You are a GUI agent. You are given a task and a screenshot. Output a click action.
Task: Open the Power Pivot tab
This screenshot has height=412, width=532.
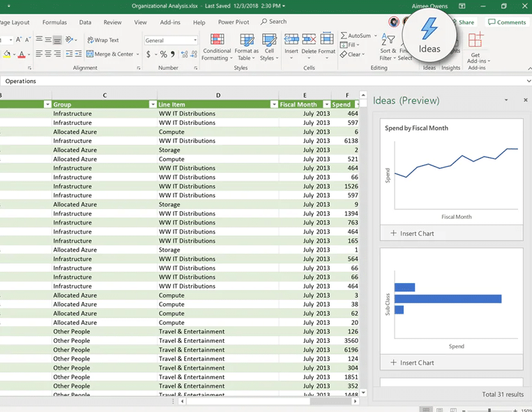click(234, 22)
